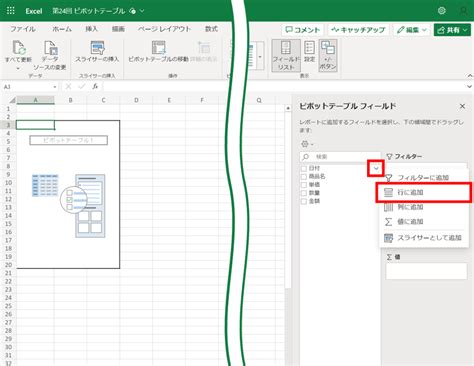The image size is (474, 366).
Task: Open settings gear in the title bar
Action: click(442, 11)
